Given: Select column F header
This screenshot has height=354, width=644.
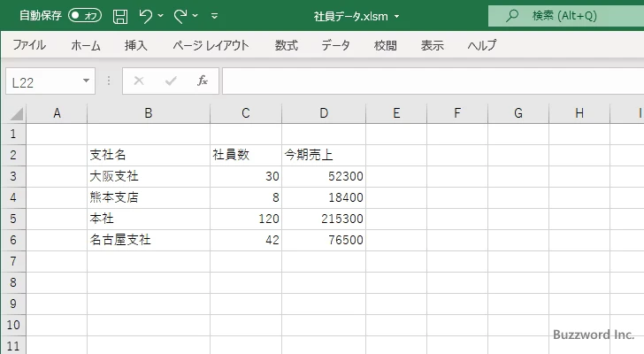Looking at the screenshot, I should point(457,113).
